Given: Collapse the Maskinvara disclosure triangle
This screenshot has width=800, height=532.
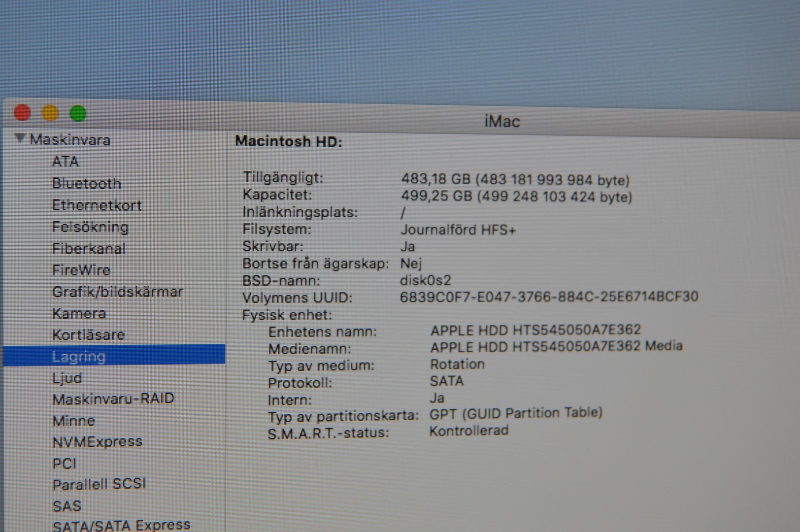Looking at the screenshot, I should coord(20,138).
